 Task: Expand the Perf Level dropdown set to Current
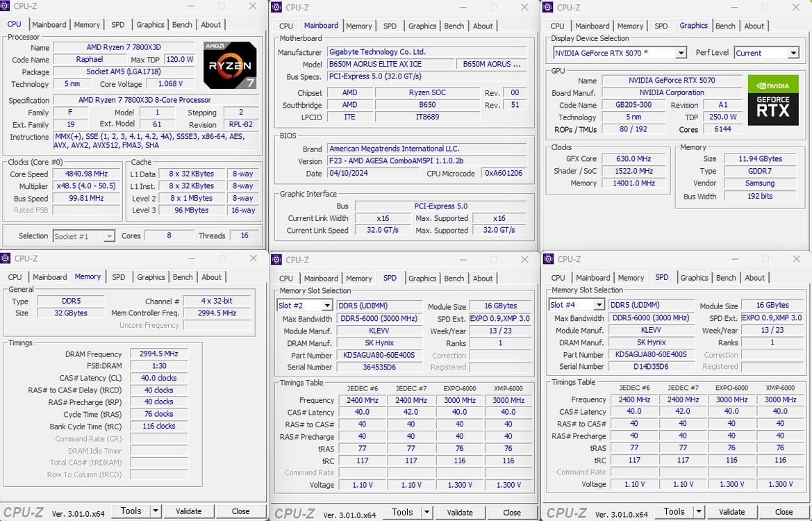coord(766,53)
